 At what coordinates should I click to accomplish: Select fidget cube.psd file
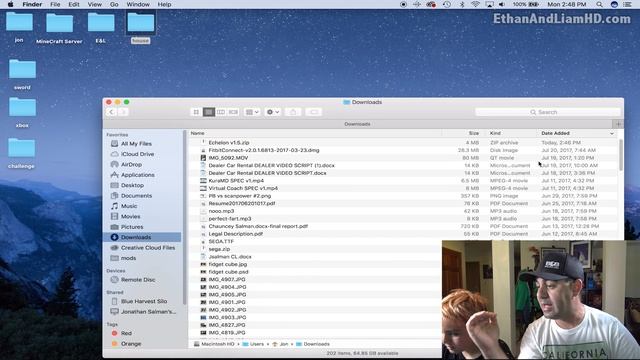tap(228, 272)
